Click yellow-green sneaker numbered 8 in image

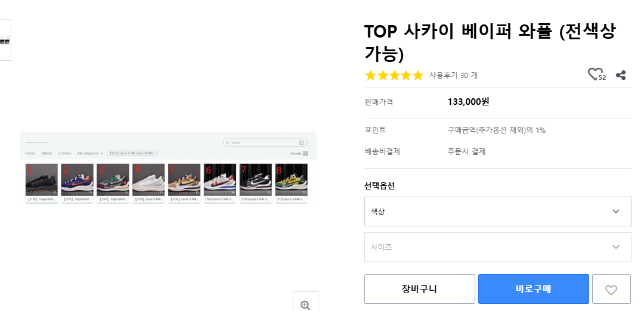tap(291, 180)
